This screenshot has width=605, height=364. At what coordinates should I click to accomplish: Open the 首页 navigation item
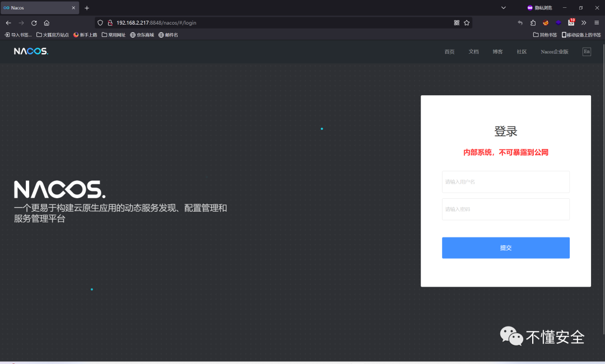449,52
